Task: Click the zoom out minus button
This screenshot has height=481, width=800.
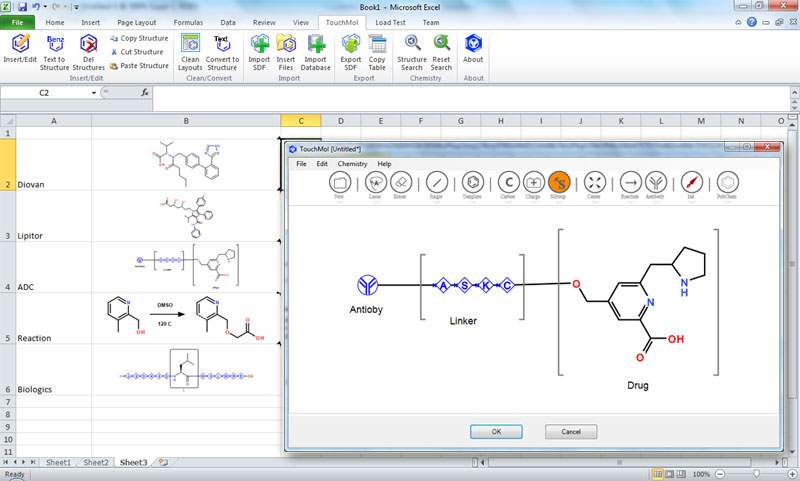Action: [x=720, y=474]
